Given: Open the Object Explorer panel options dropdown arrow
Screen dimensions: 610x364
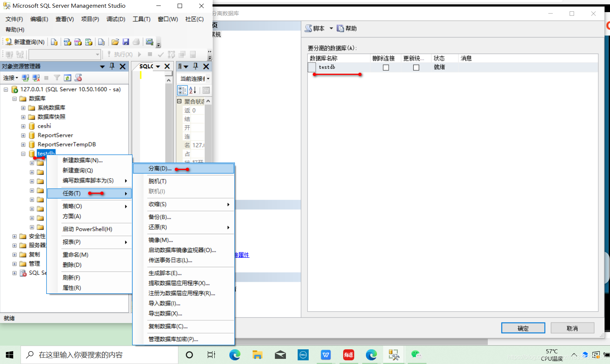Looking at the screenshot, I should tap(102, 66).
